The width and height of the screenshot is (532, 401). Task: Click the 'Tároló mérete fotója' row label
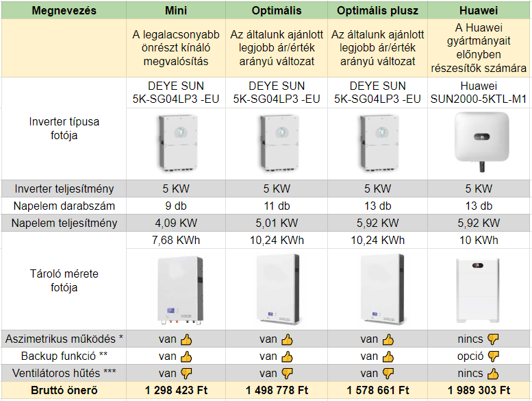(x=64, y=280)
